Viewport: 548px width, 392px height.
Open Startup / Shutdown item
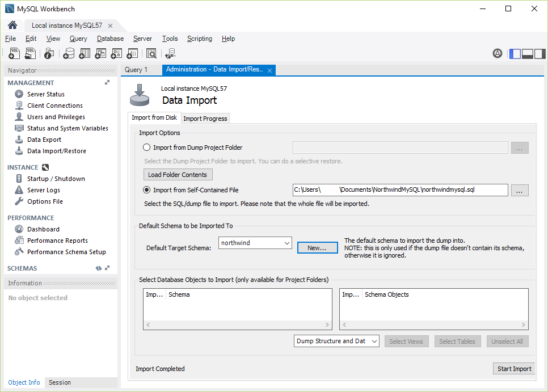click(56, 179)
